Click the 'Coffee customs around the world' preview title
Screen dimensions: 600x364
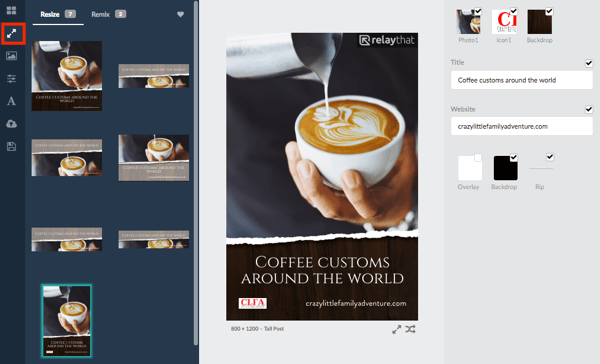(x=322, y=270)
